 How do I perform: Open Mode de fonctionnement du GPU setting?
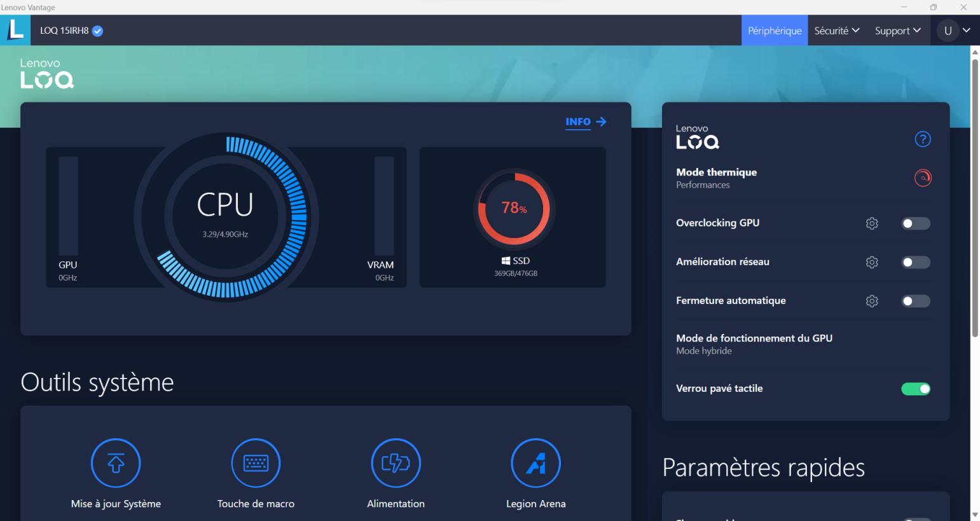click(x=754, y=344)
